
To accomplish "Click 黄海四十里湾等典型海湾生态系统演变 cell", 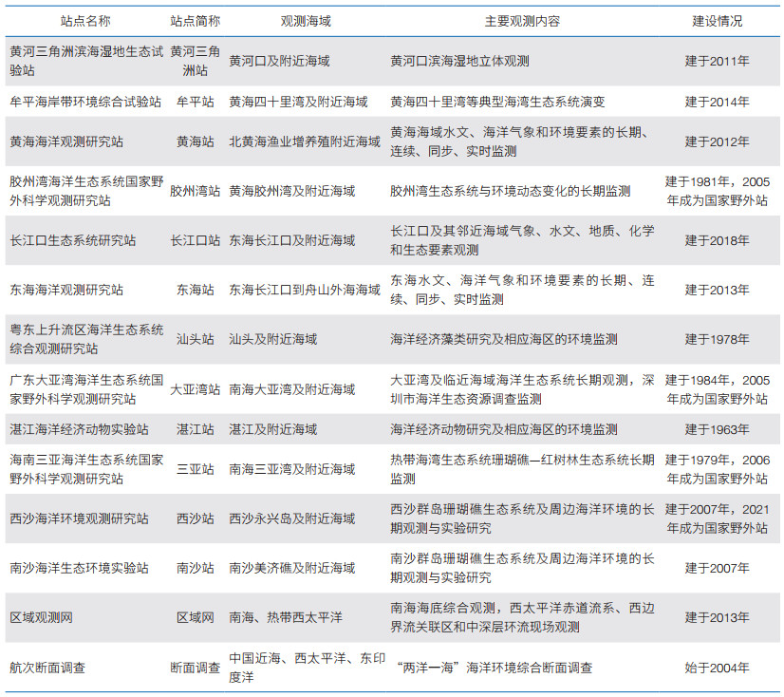I will click(497, 102).
